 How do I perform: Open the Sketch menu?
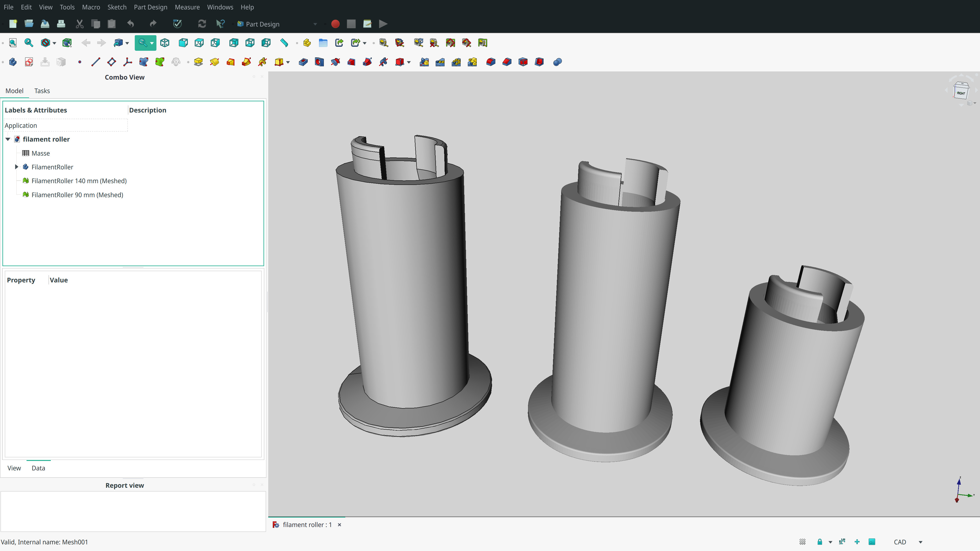[117, 7]
